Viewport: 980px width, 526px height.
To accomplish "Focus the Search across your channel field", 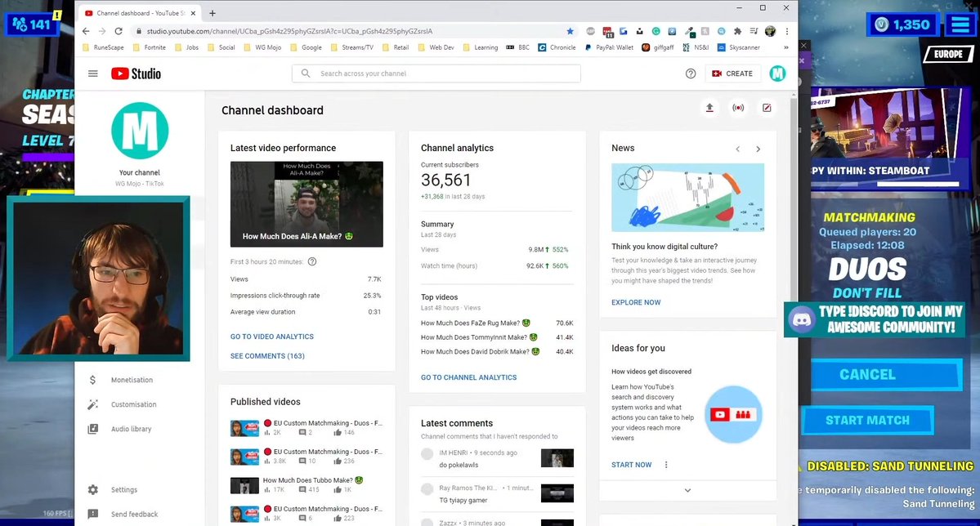I will [436, 73].
